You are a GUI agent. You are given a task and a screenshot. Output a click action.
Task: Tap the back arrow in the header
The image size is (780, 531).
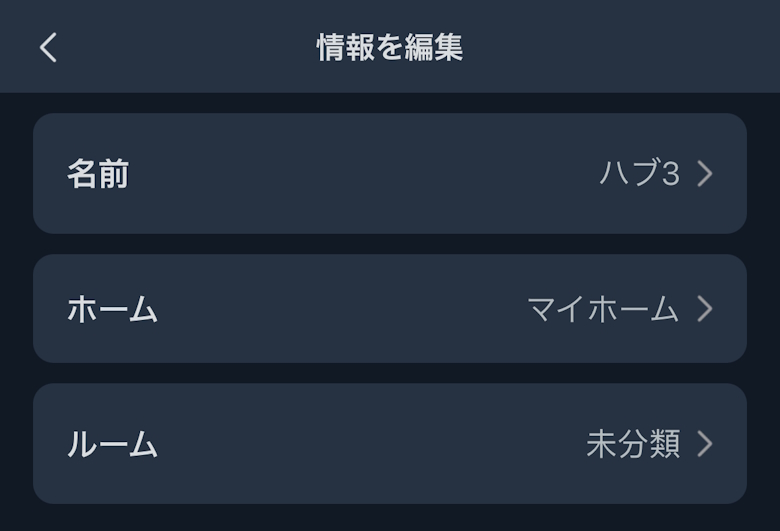point(48,47)
